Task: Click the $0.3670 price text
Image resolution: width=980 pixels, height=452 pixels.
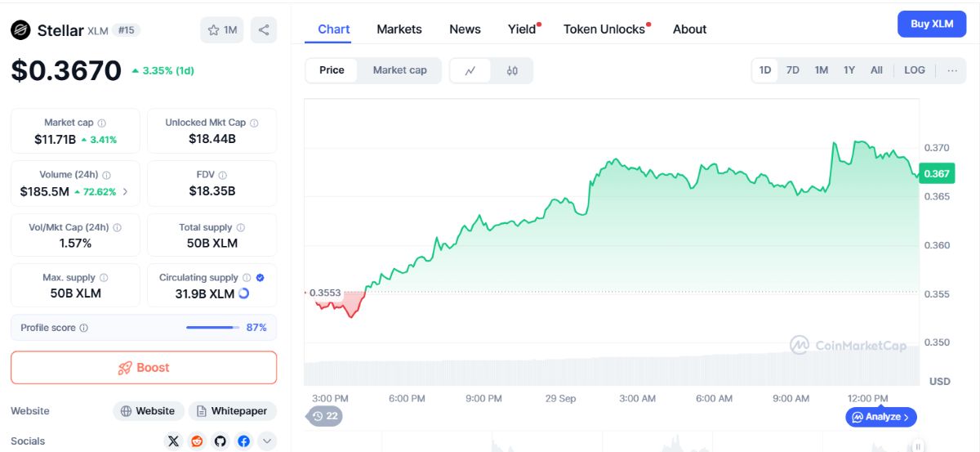Action: tap(66, 71)
